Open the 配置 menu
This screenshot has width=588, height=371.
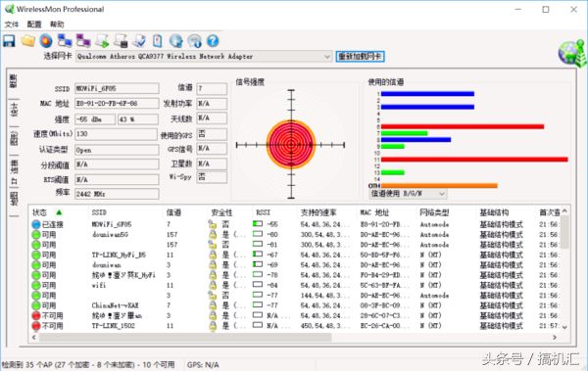[34, 24]
